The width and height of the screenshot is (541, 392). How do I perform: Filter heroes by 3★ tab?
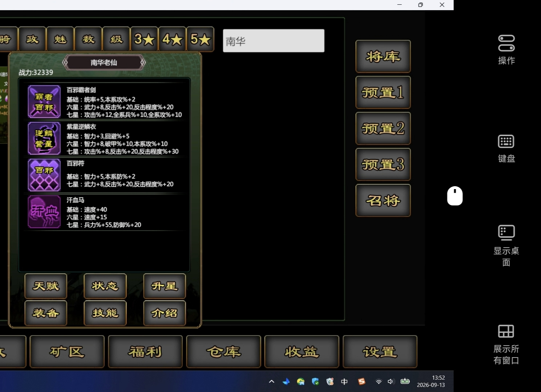pyautogui.click(x=144, y=39)
